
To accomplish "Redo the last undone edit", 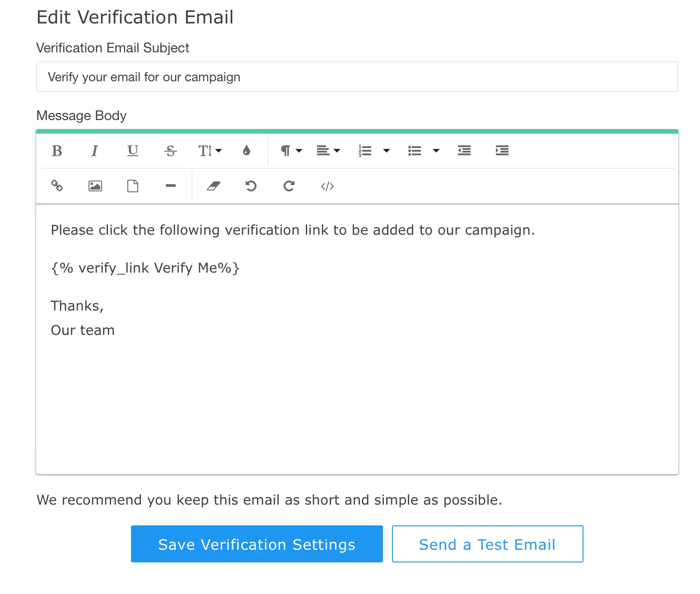I will point(289,186).
